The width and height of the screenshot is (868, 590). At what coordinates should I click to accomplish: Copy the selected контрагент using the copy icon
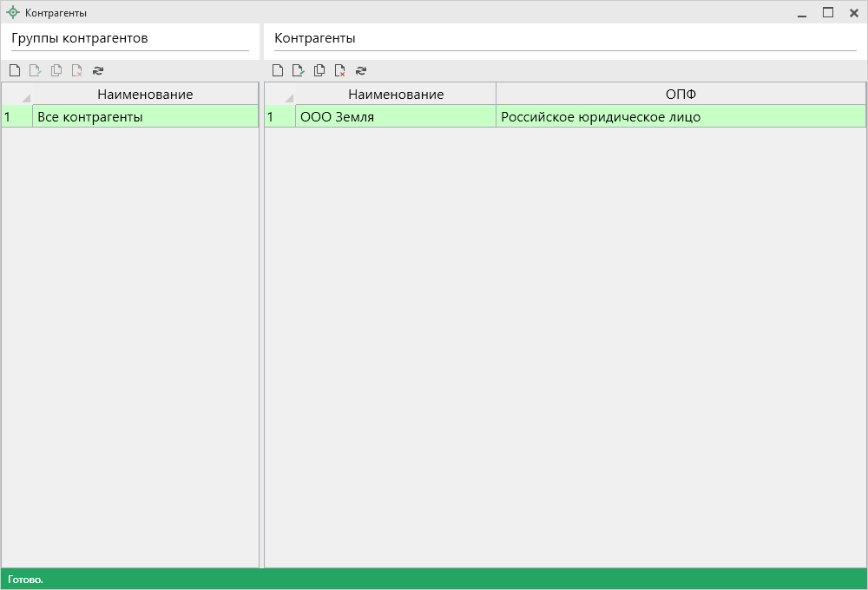click(x=319, y=70)
